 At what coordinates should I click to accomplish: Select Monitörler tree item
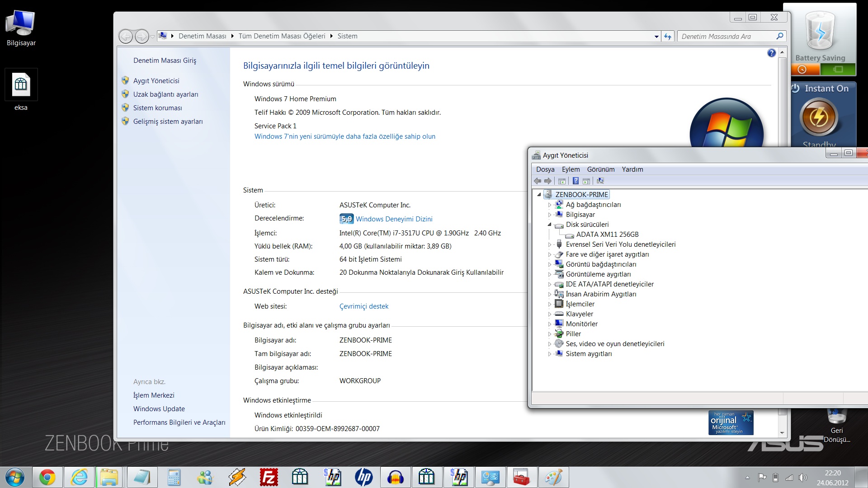(581, 324)
